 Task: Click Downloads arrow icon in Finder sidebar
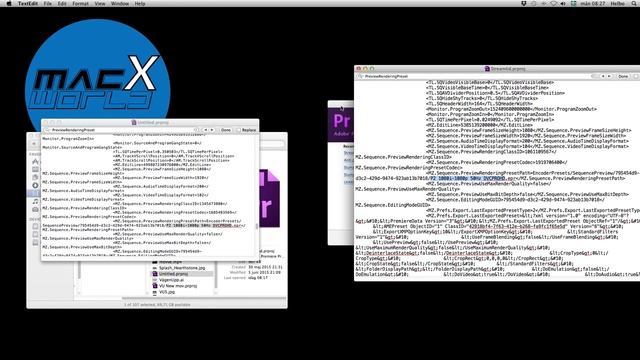point(35,185)
